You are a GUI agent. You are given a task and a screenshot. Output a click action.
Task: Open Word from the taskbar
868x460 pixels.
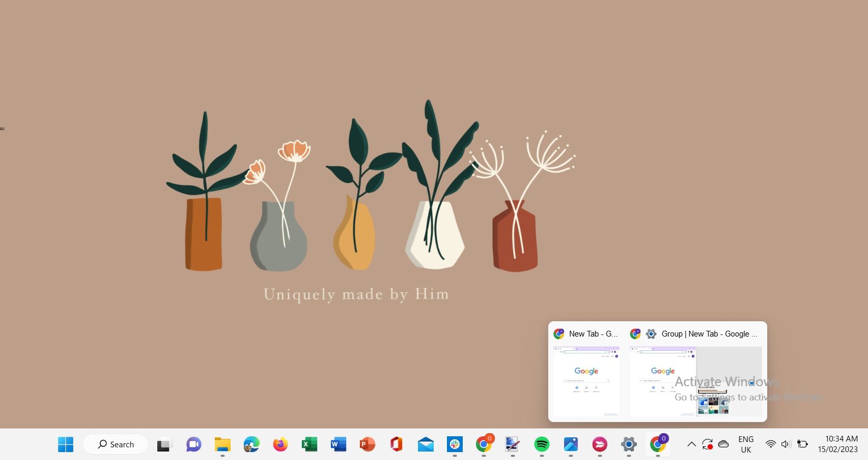(x=338, y=445)
